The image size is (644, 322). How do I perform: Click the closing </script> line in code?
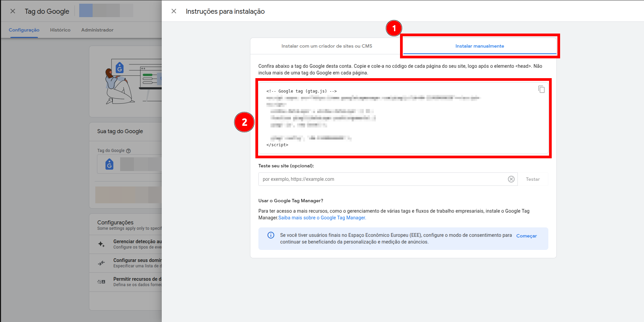point(277,145)
